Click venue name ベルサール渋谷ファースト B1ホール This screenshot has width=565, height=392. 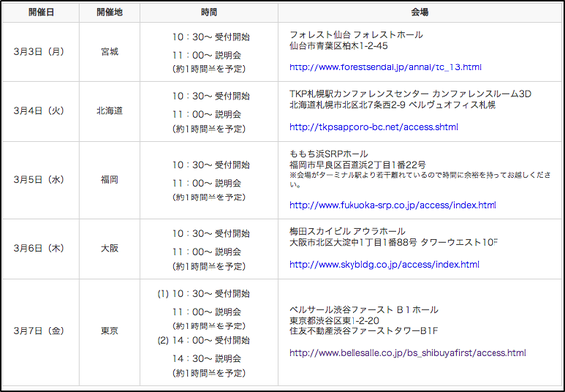363,310
